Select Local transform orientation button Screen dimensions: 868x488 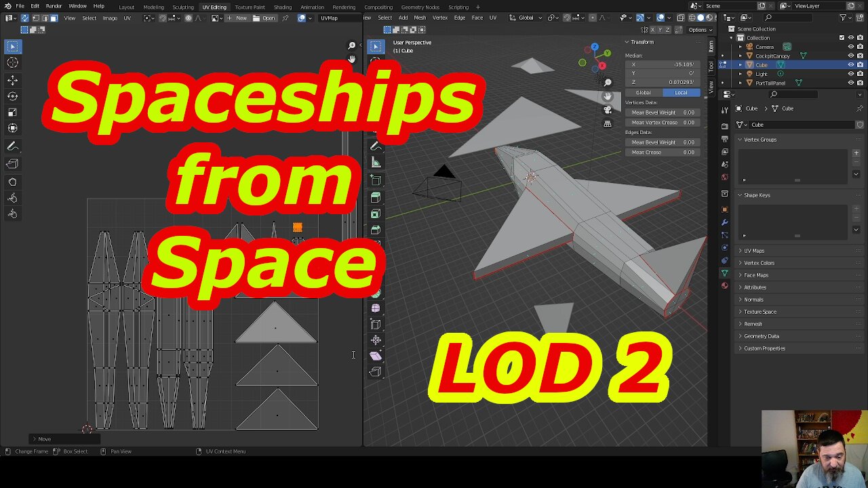pos(681,93)
